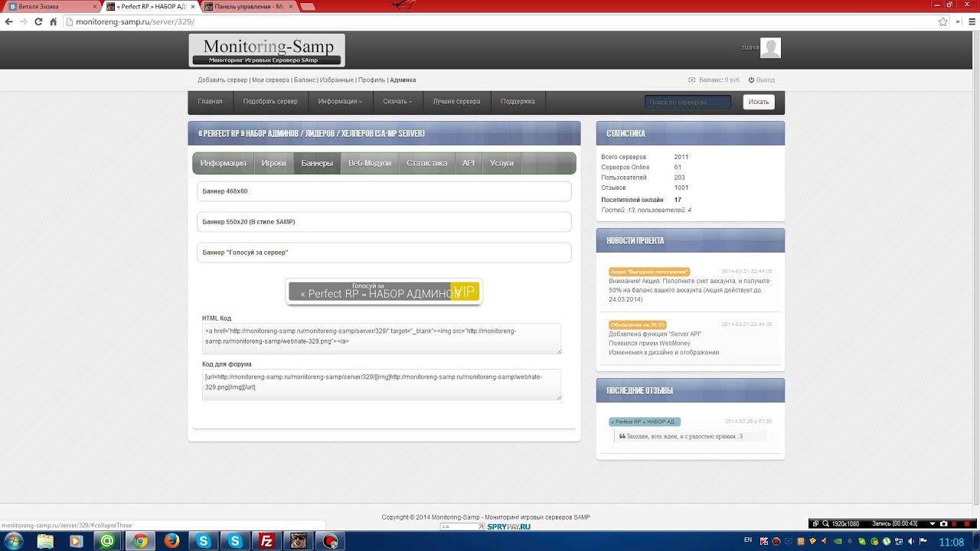The width and height of the screenshot is (980, 551).
Task: Click the EN language indicator in taskbar
Action: pyautogui.click(x=748, y=540)
